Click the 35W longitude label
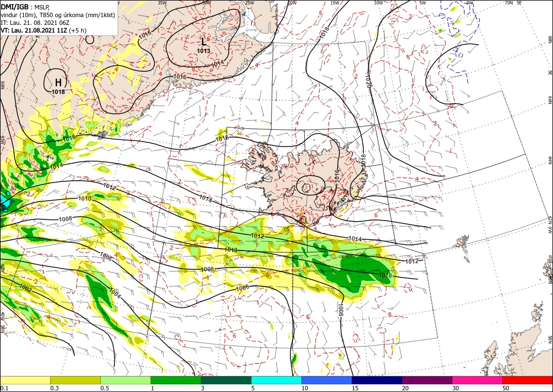 click(162, 3)
